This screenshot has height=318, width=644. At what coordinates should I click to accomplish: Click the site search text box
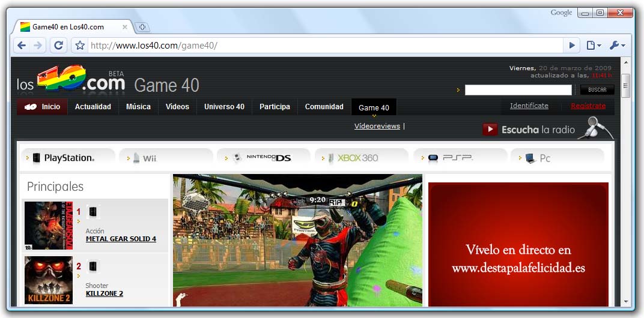click(518, 90)
